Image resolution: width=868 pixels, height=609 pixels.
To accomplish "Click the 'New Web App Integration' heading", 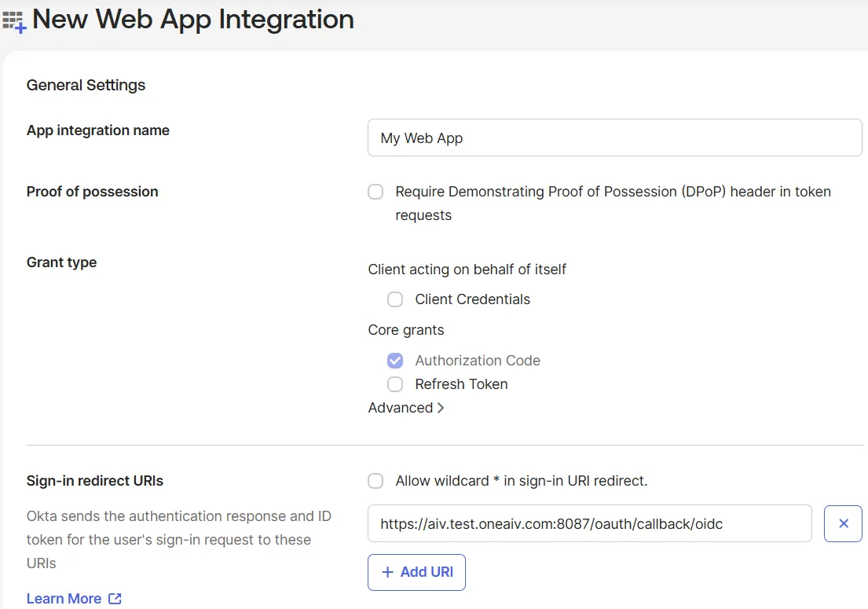I will click(193, 20).
